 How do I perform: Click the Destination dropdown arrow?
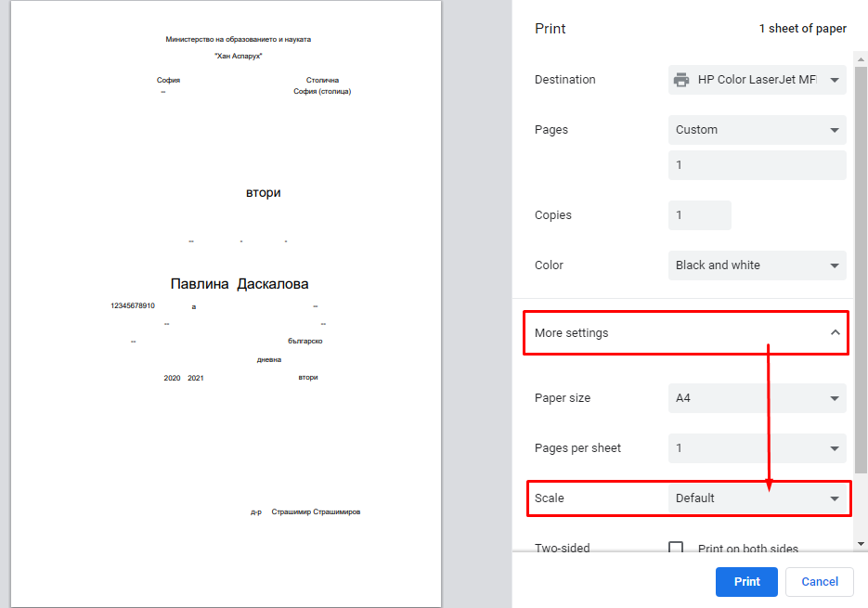834,80
